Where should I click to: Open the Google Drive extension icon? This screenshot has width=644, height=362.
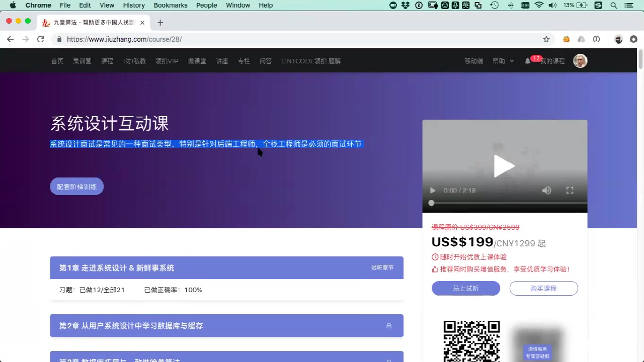tap(581, 39)
